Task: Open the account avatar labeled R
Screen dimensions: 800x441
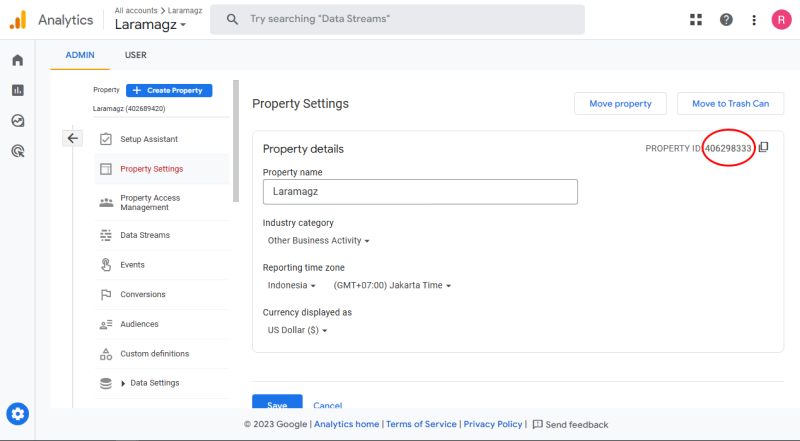Action: coord(781,20)
